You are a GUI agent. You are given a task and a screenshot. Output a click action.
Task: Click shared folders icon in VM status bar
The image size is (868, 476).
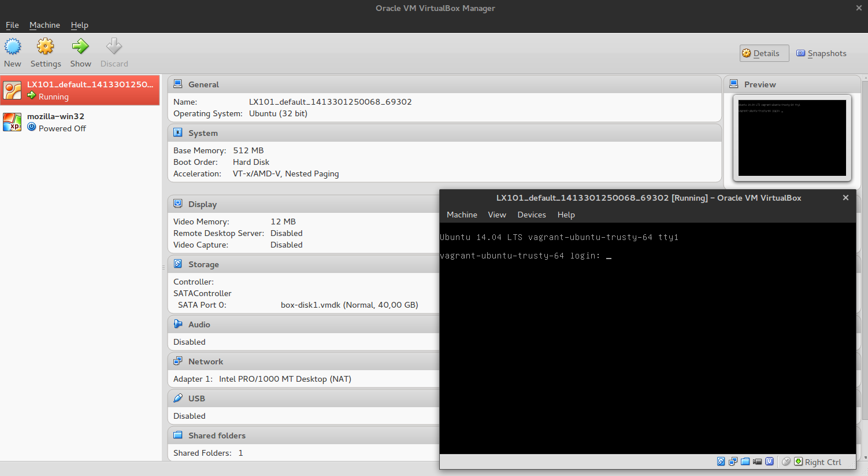click(x=745, y=462)
